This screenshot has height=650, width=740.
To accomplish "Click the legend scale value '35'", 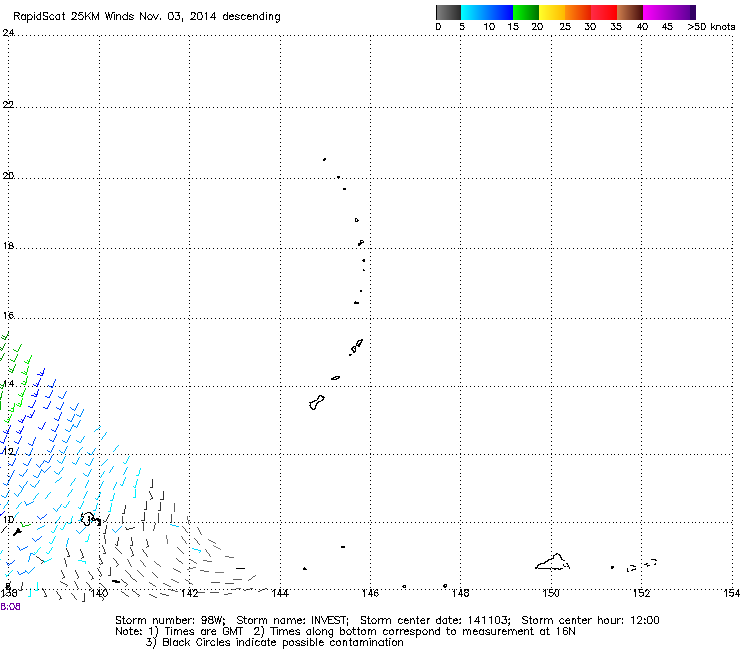I will (x=616, y=27).
